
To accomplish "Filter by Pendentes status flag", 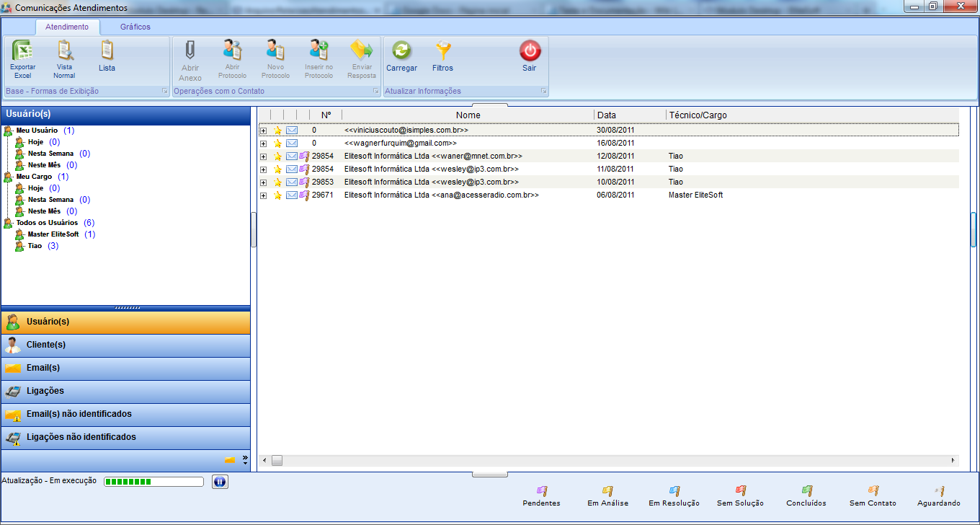I will [541, 491].
